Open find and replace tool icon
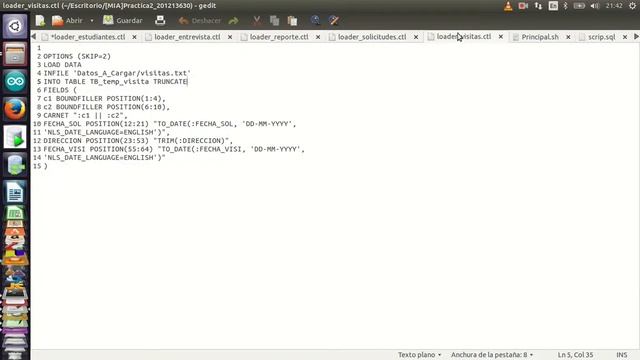Viewport: 640px width, 360px height. [333, 20]
